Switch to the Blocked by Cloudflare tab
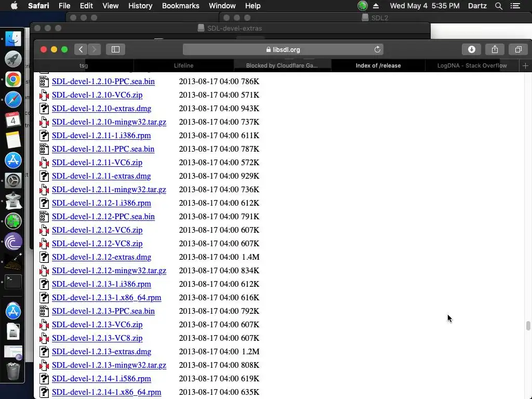Viewport: 532px width, 399px height. [282, 65]
